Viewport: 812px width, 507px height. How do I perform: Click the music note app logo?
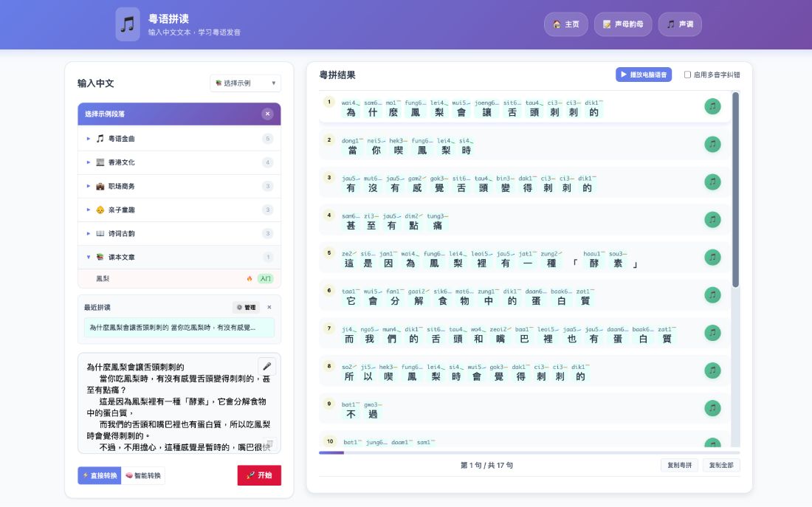click(128, 24)
